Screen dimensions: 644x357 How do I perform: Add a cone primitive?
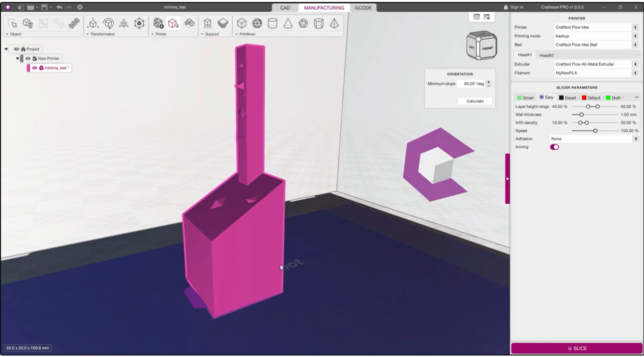click(288, 24)
